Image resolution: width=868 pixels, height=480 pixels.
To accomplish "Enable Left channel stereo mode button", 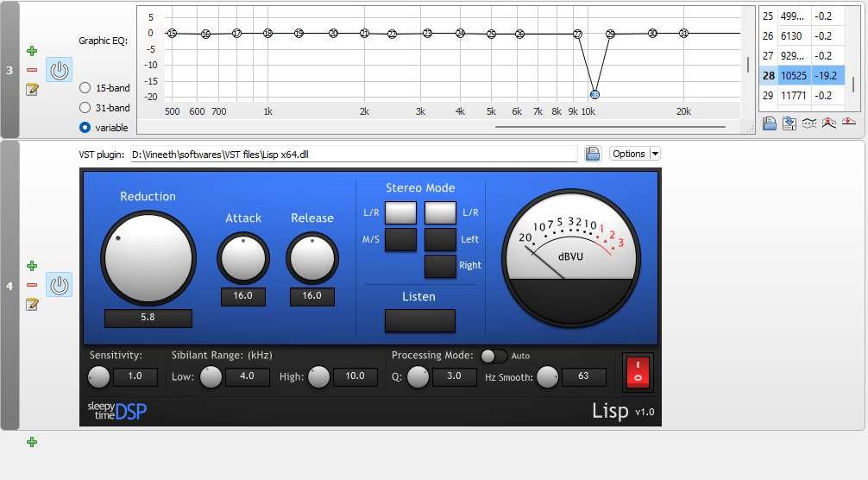I will click(441, 239).
